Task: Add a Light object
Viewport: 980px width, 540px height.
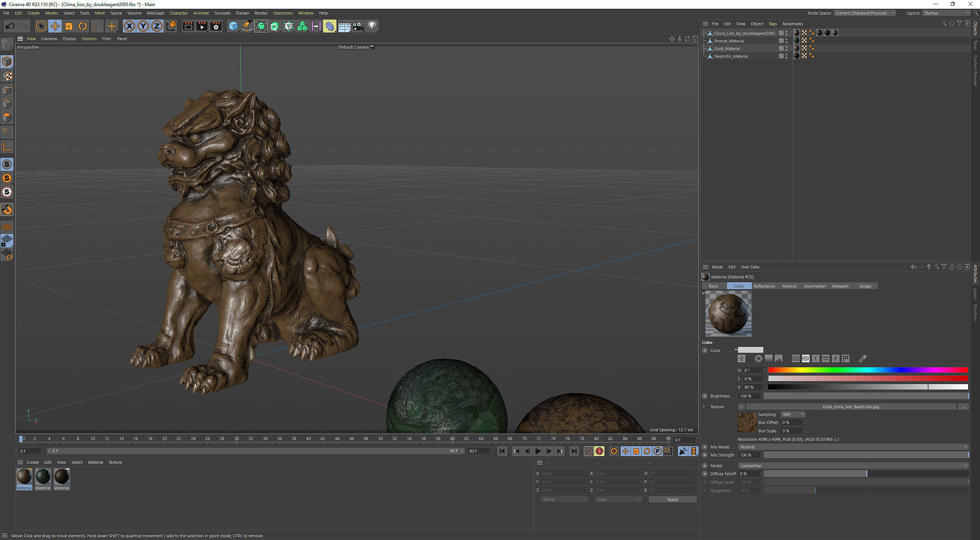Action: 372,26
